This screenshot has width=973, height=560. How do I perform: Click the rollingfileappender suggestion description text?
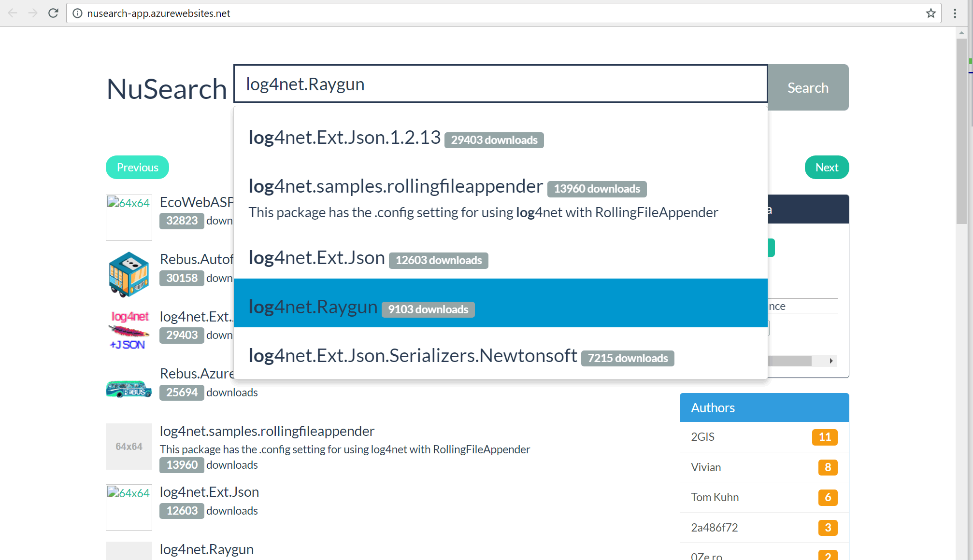click(x=483, y=212)
